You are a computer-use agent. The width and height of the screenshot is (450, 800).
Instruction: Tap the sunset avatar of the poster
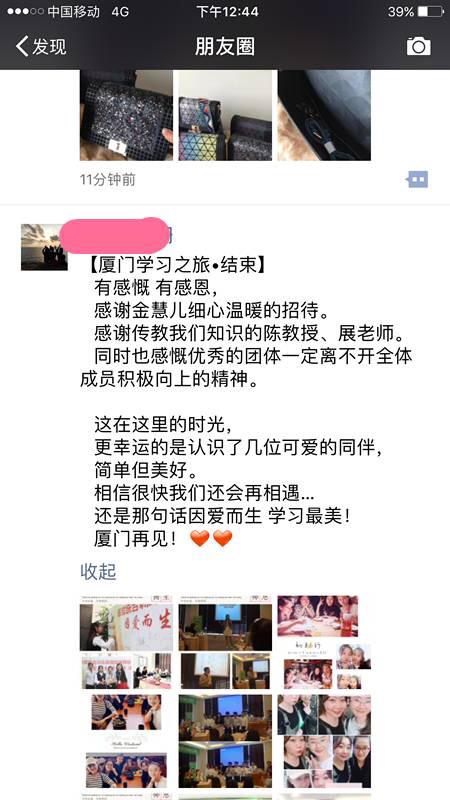point(44,247)
